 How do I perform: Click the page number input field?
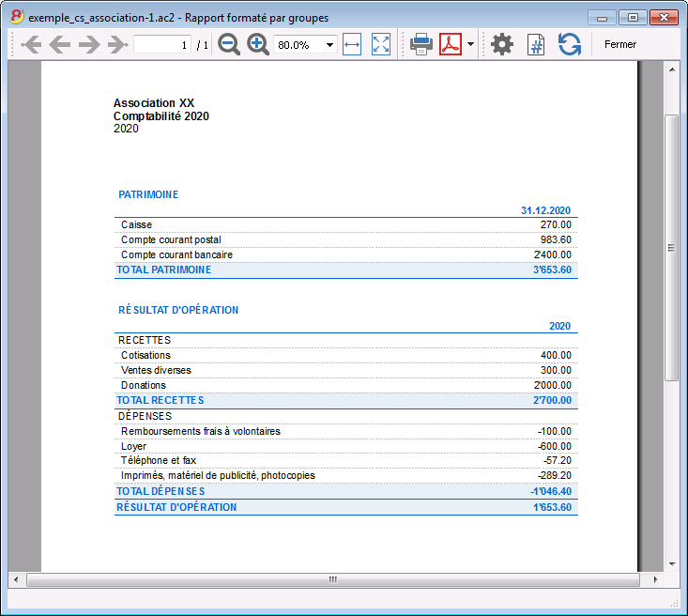162,44
